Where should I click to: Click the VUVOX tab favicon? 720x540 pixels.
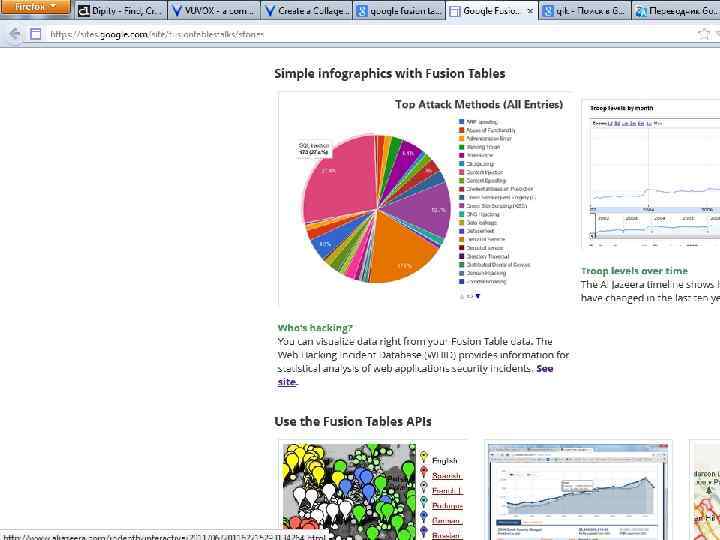[177, 11]
